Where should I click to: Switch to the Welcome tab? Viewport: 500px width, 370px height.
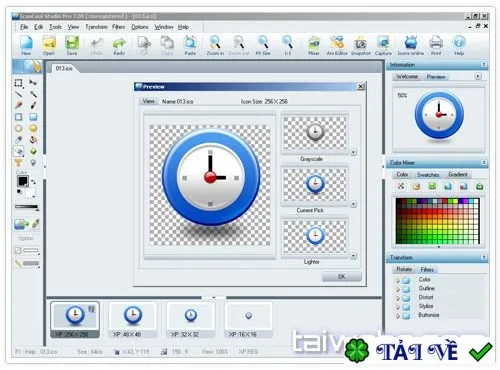[407, 77]
